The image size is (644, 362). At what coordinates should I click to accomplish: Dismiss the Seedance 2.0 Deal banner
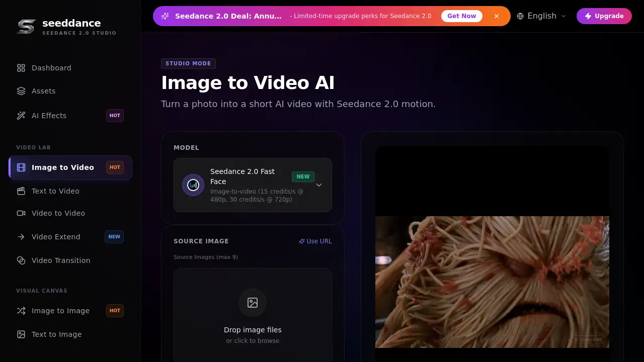click(497, 16)
